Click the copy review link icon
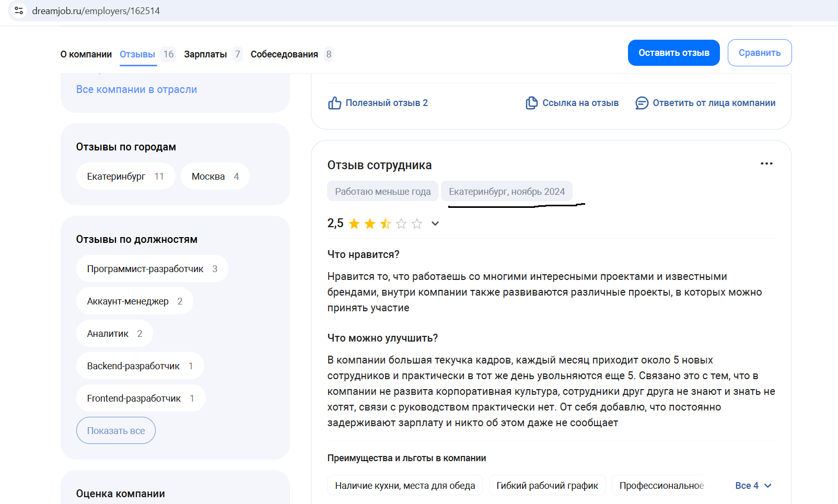 pos(531,103)
